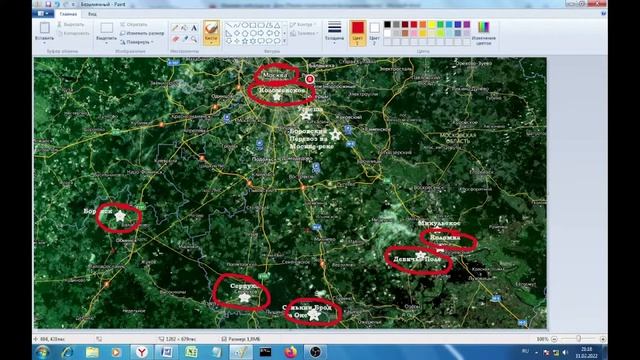Click the Redo arrow in title bar
The width and height of the screenshot is (640, 360).
click(x=66, y=4)
